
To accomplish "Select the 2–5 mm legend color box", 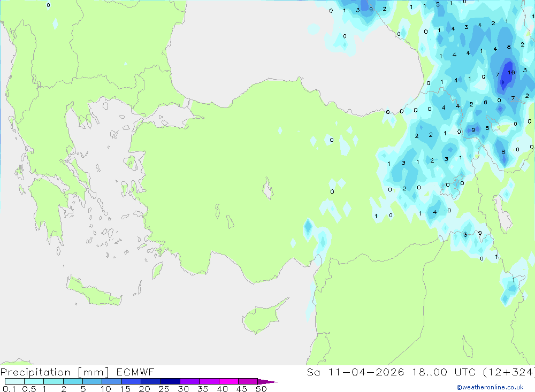I will [73, 381].
